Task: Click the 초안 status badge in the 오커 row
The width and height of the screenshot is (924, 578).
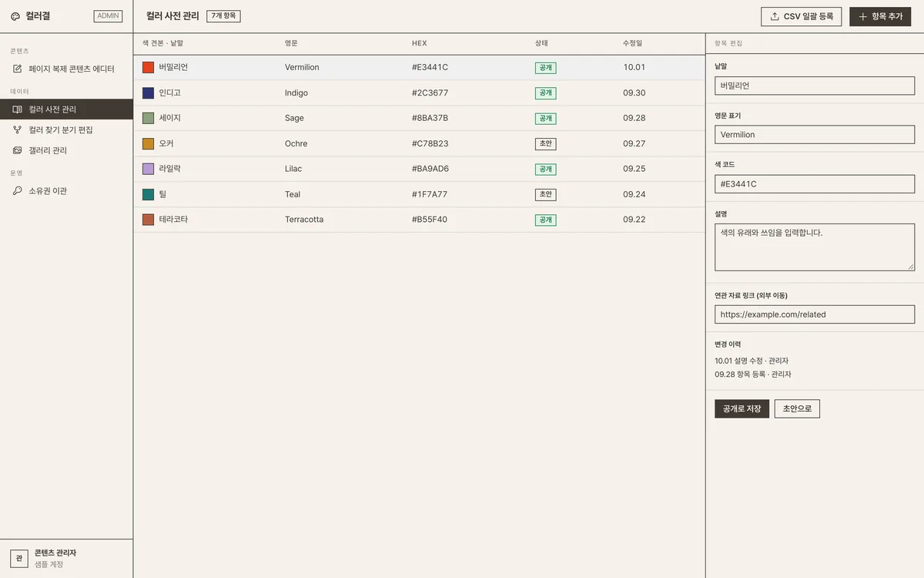Action: [545, 144]
